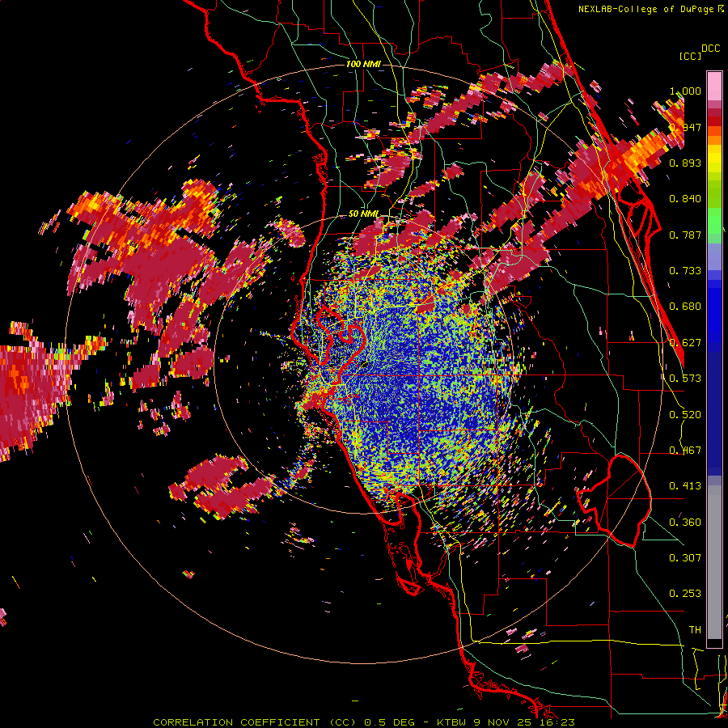The width and height of the screenshot is (728, 728).
Task: Click the 0.893 legend value
Action: point(685,163)
